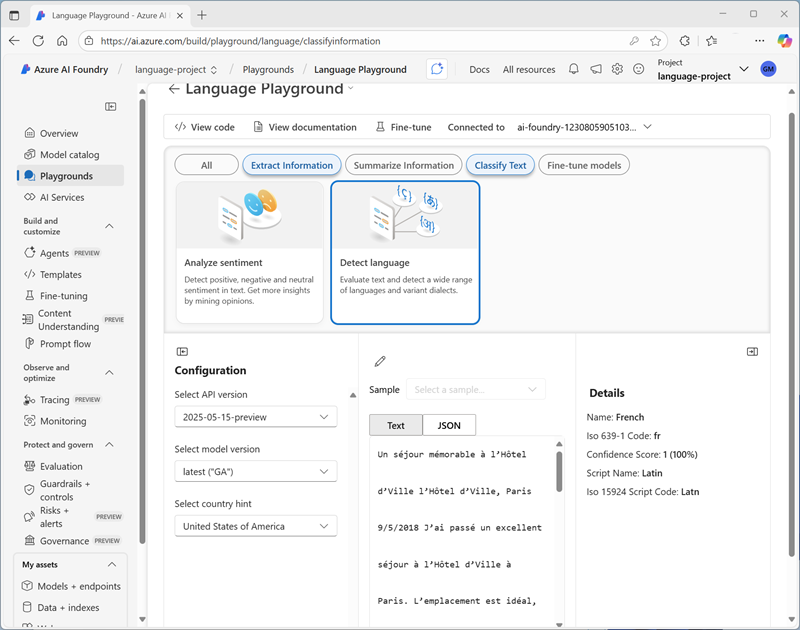Go back using the Language Playground arrow
This screenshot has height=630, width=800.
click(x=174, y=89)
